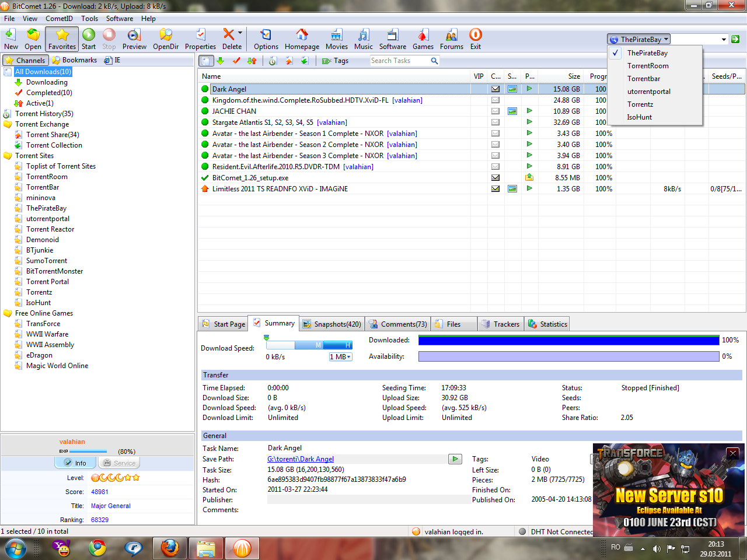The image size is (747, 560).
Task: Click the Downloaded progress bar
Action: pyautogui.click(x=569, y=340)
